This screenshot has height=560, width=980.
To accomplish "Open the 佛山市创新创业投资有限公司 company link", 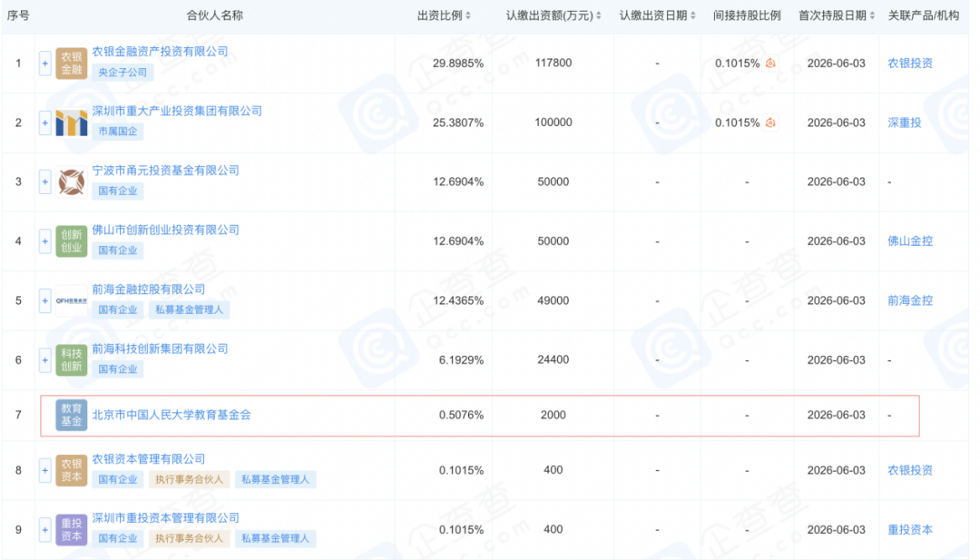I will [x=166, y=230].
